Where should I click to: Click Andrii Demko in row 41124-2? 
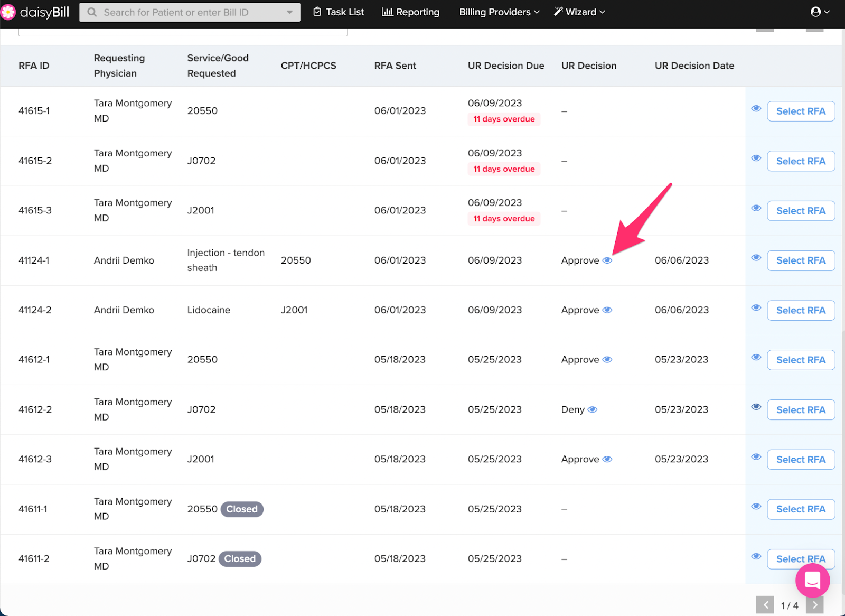124,310
